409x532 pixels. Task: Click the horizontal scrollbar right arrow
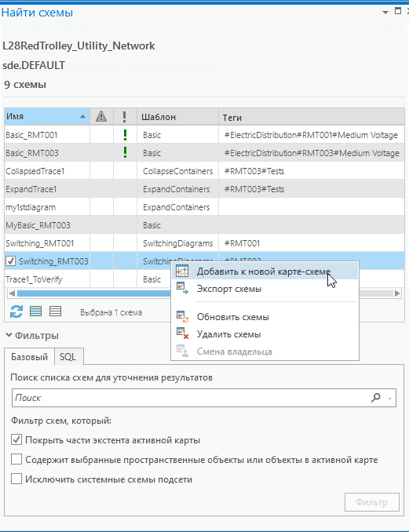[397, 293]
